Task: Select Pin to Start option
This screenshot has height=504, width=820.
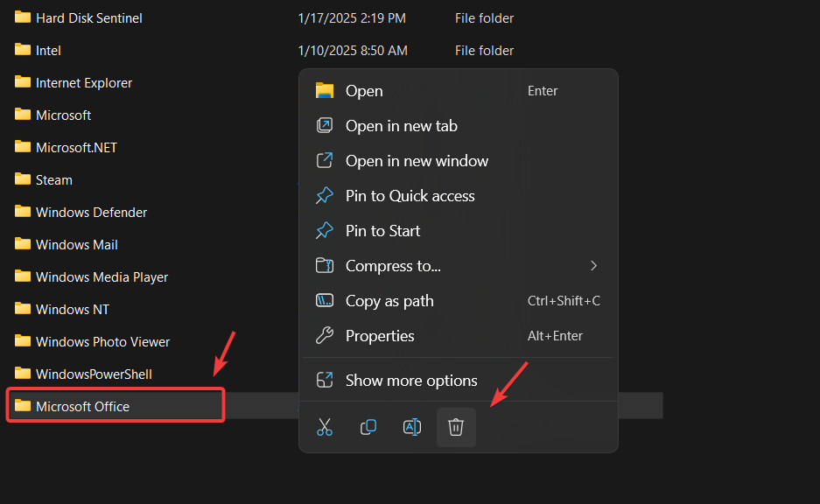Action: point(382,231)
